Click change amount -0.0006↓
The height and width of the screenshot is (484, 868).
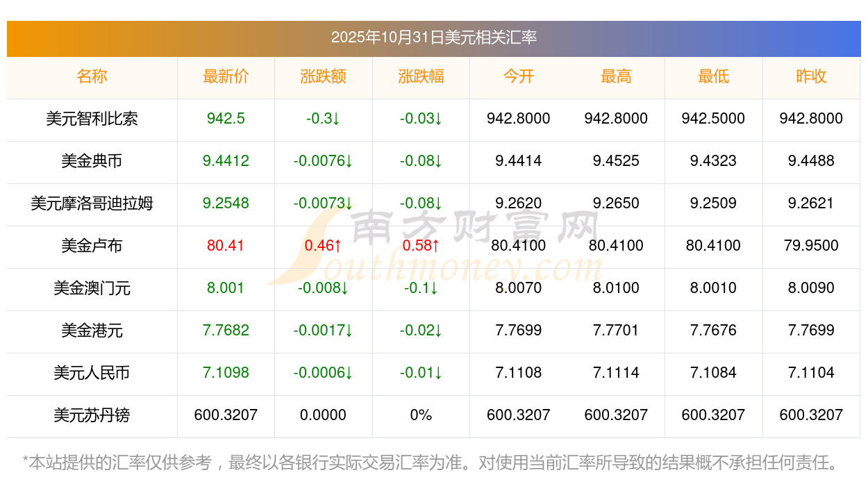point(324,373)
